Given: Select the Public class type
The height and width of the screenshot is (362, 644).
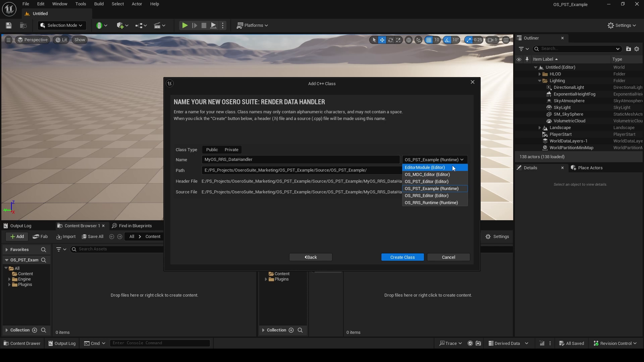Looking at the screenshot, I should pos(212,150).
